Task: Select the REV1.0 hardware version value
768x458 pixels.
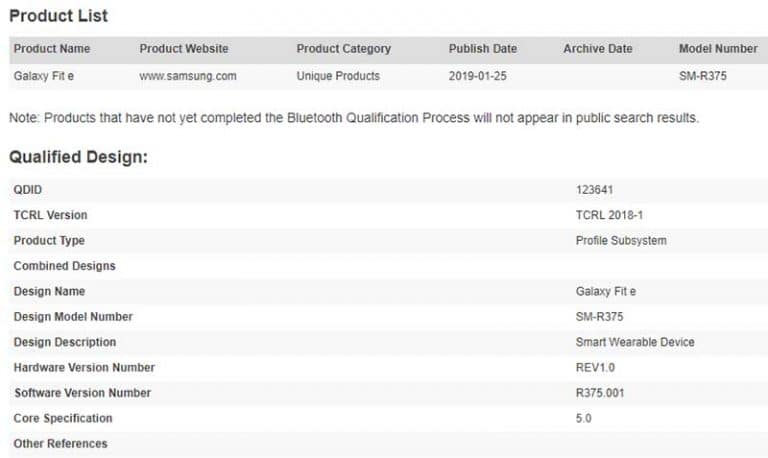Action: tap(596, 368)
